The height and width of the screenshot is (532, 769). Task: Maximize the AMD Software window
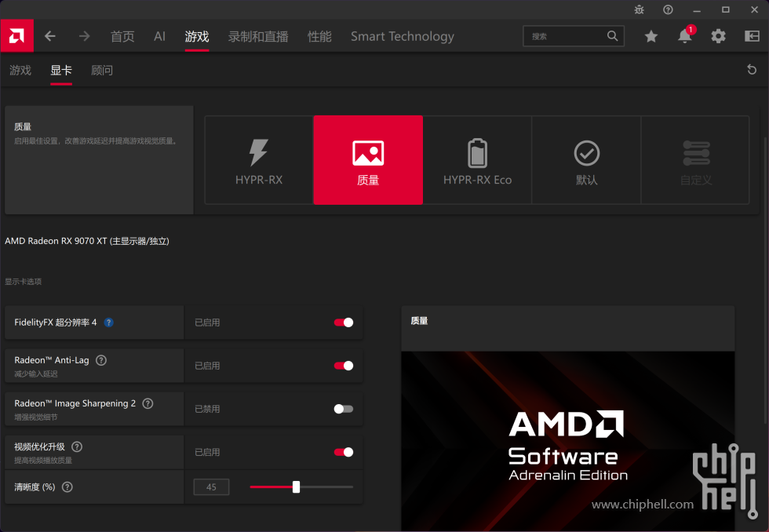tap(726, 9)
